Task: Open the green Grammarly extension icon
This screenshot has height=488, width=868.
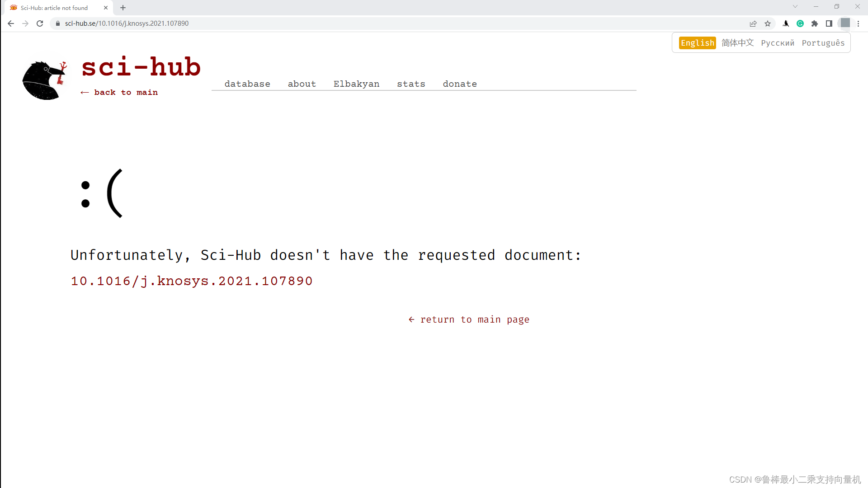Action: pos(800,23)
